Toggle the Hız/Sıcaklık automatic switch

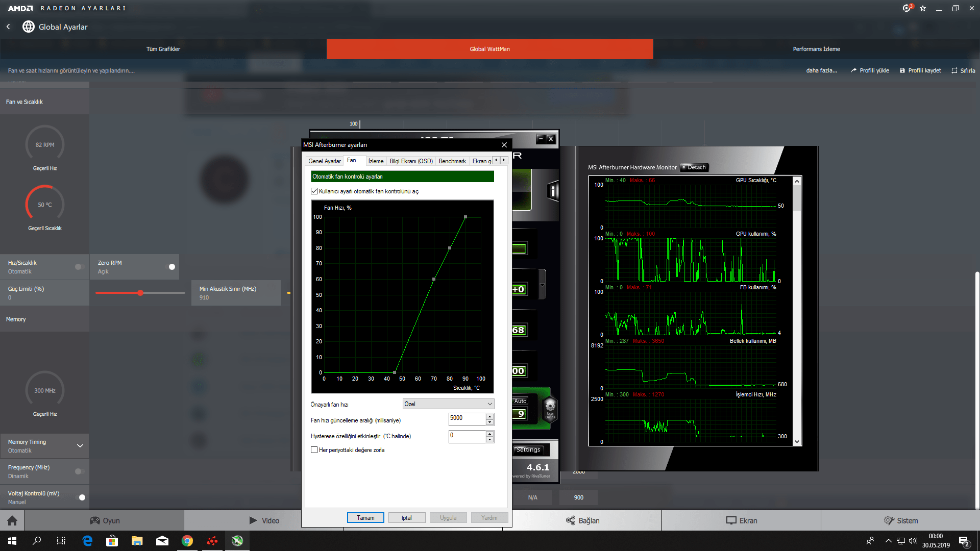[x=79, y=267]
